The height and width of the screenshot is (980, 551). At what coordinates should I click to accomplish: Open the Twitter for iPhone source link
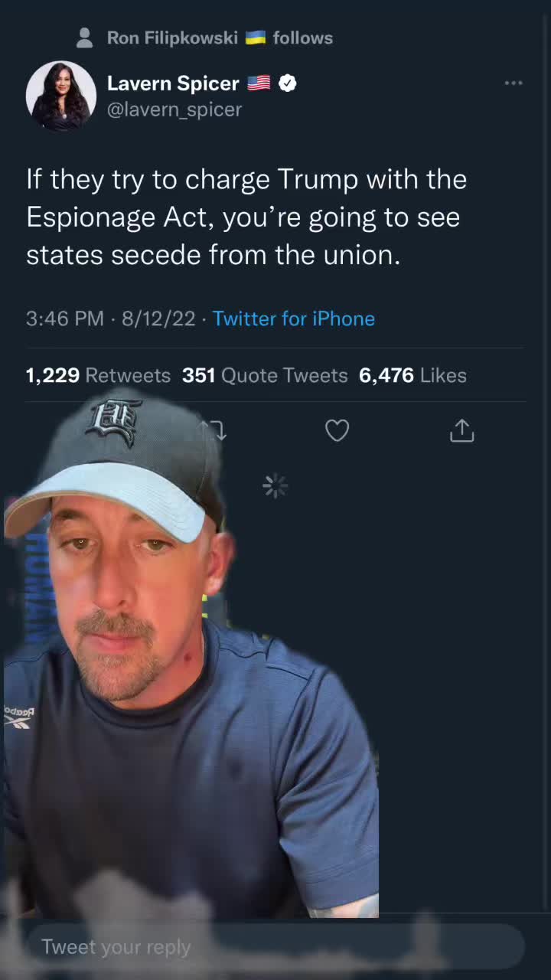click(294, 318)
